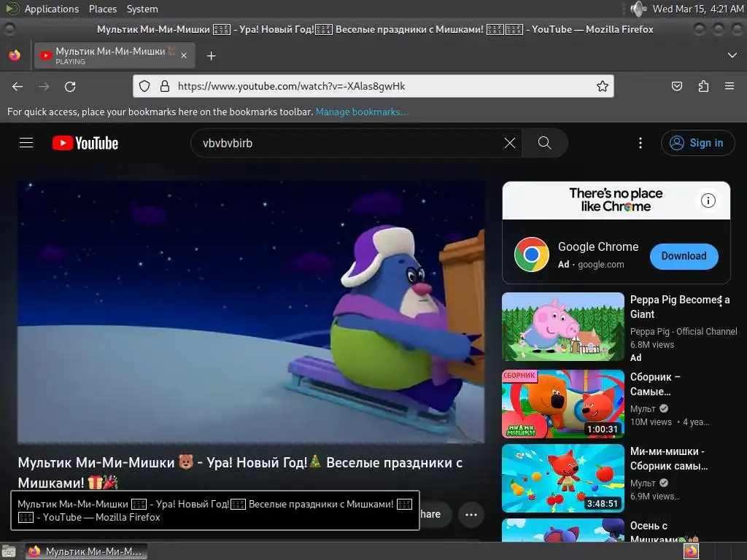
Task: Run search with magnifying glass button
Action: (544, 143)
